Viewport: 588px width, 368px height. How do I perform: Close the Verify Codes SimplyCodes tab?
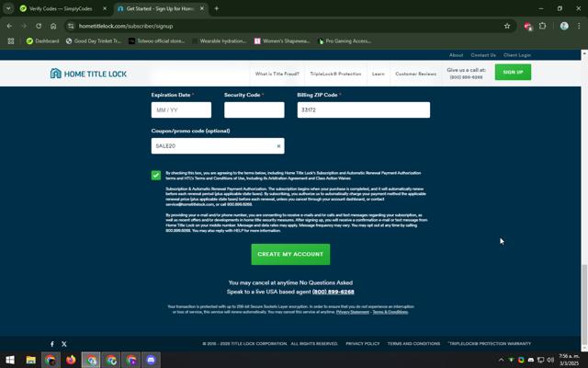point(105,8)
